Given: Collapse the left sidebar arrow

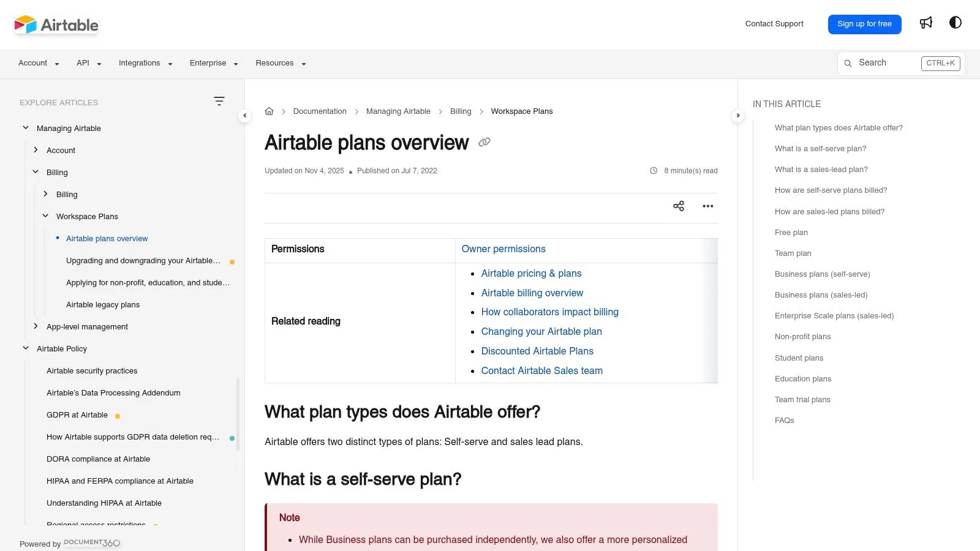Looking at the screenshot, I should pyautogui.click(x=244, y=115).
